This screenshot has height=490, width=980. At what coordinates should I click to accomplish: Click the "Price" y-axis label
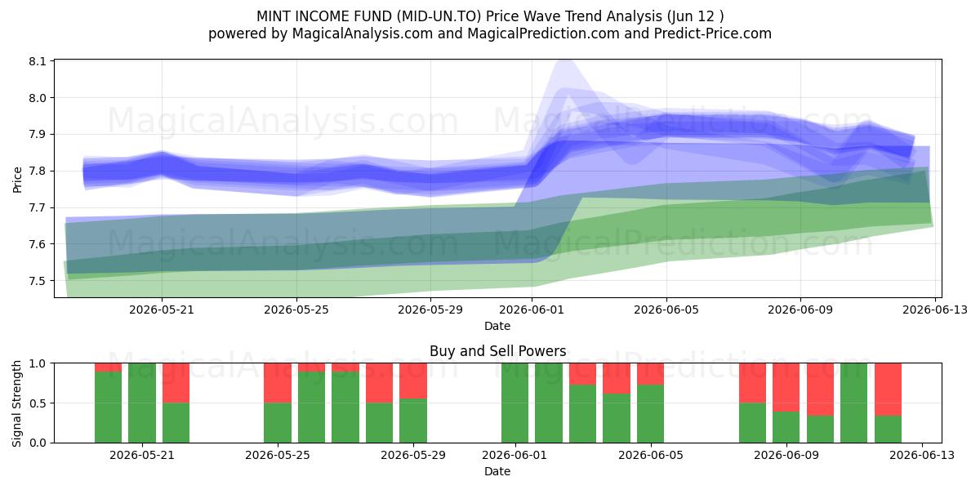[x=18, y=178]
